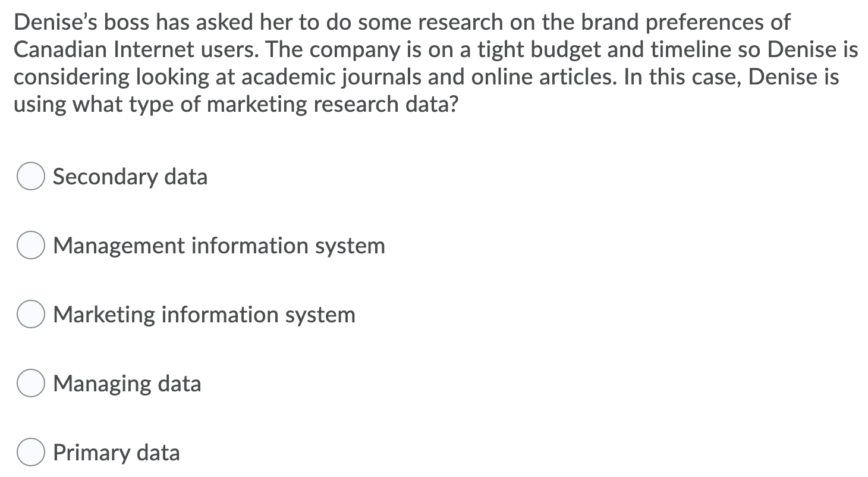Select the Primary data radio button
The width and height of the screenshot is (868, 477).
click(30, 452)
